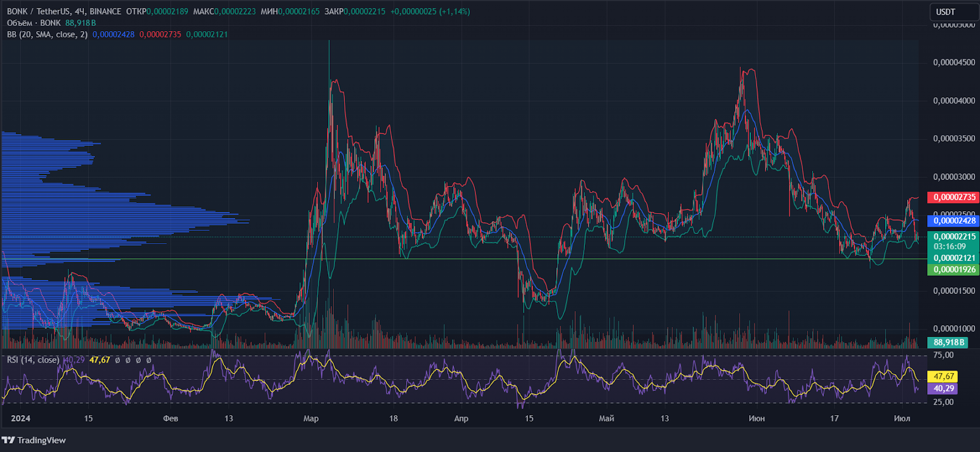Select the Объём · BONK volume legend
980x452 pixels.
(34, 23)
